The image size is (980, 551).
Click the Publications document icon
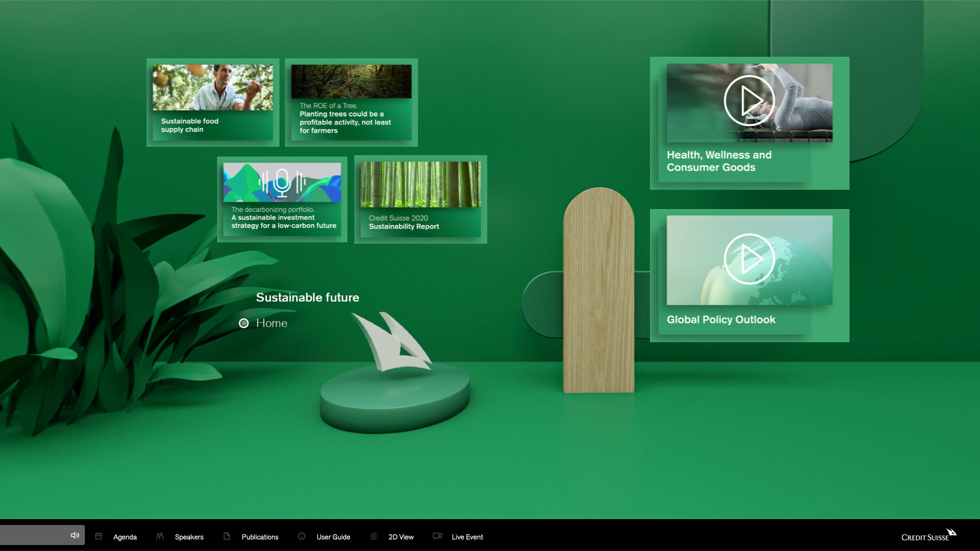pyautogui.click(x=227, y=536)
